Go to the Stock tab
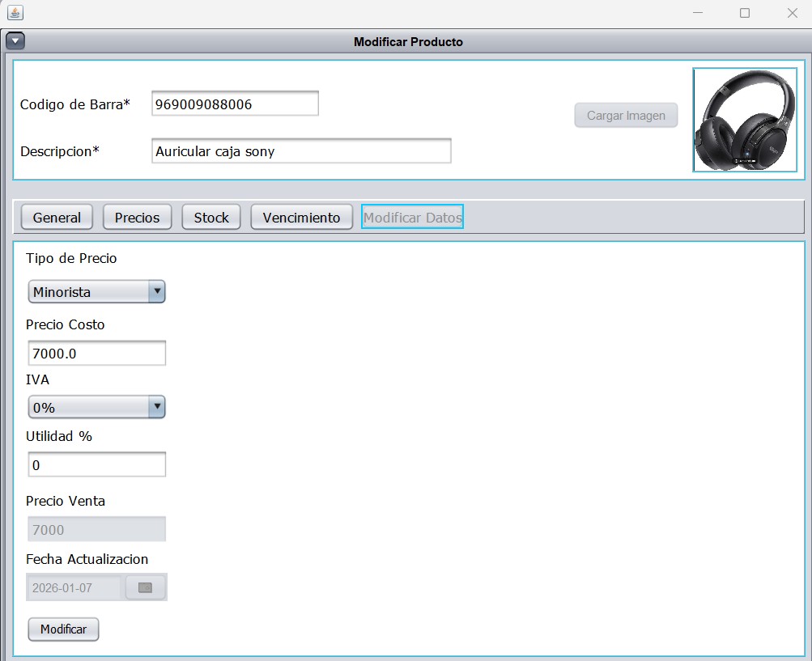This screenshot has width=812, height=661. [211, 217]
